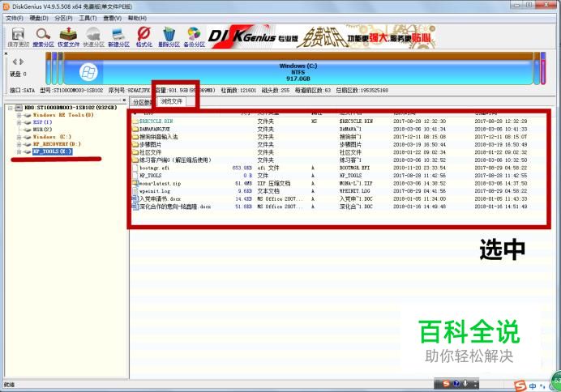
Task: Close the disk map panel with x
Action: (6, 53)
